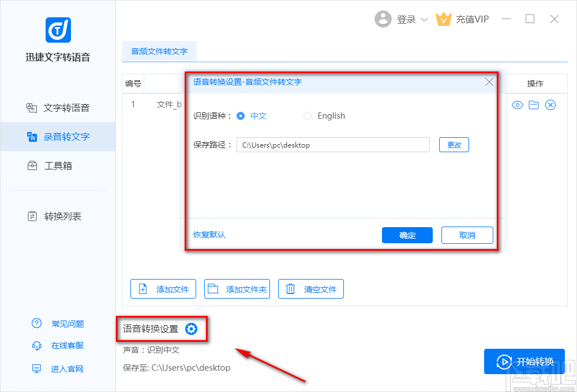Click the eye preview icon for file_b
Viewport: 577px width, 392px height.
pyautogui.click(x=518, y=105)
